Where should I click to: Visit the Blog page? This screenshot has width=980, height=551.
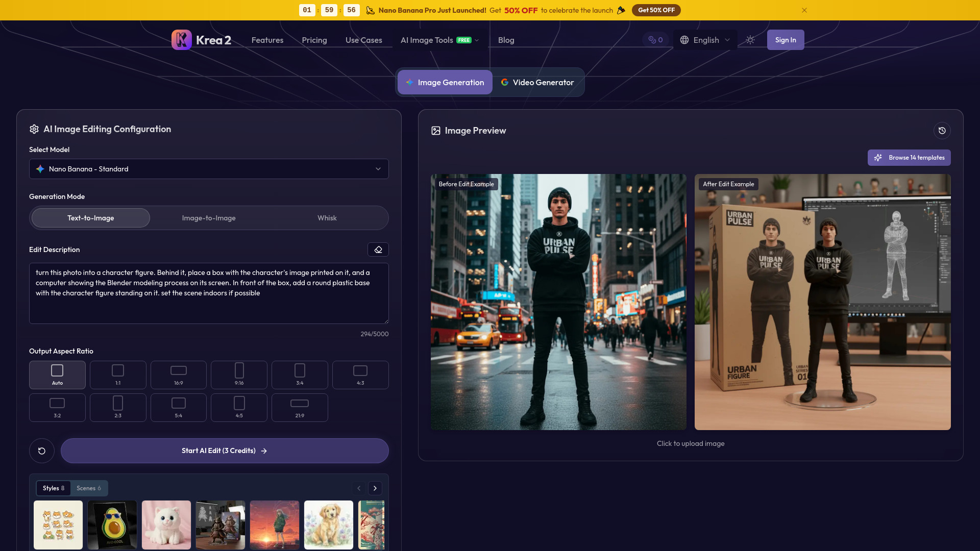pyautogui.click(x=506, y=40)
